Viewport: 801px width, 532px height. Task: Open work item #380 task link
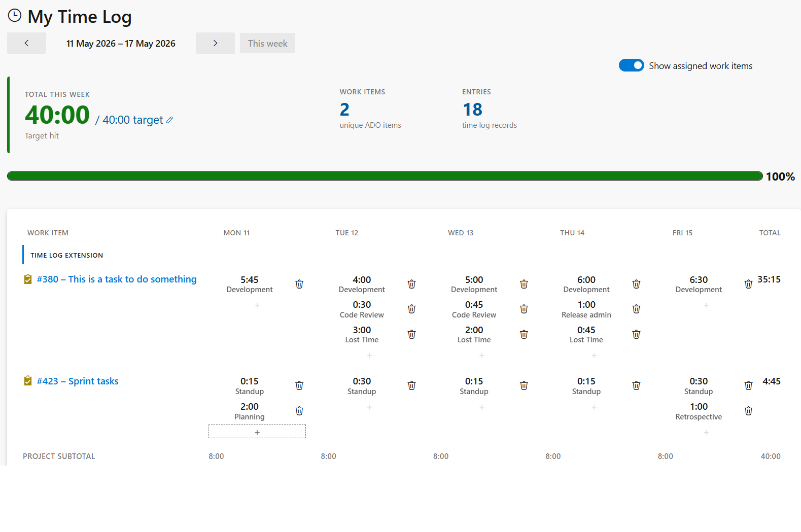(x=117, y=279)
